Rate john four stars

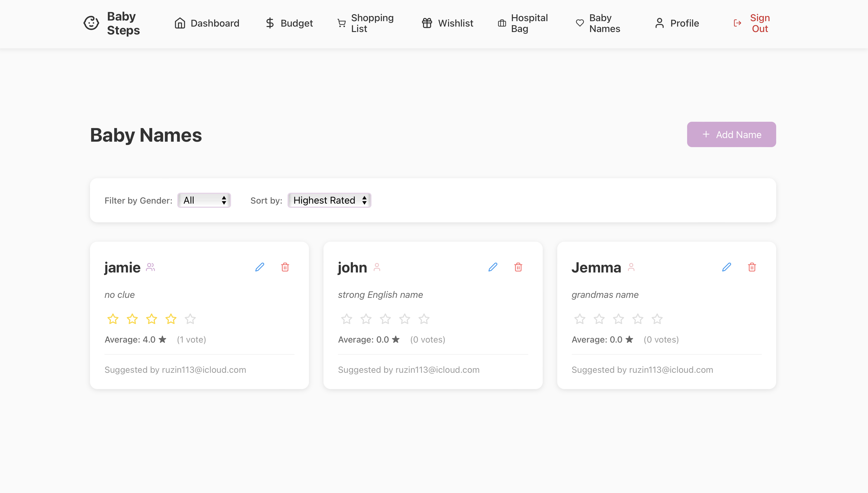pos(404,319)
